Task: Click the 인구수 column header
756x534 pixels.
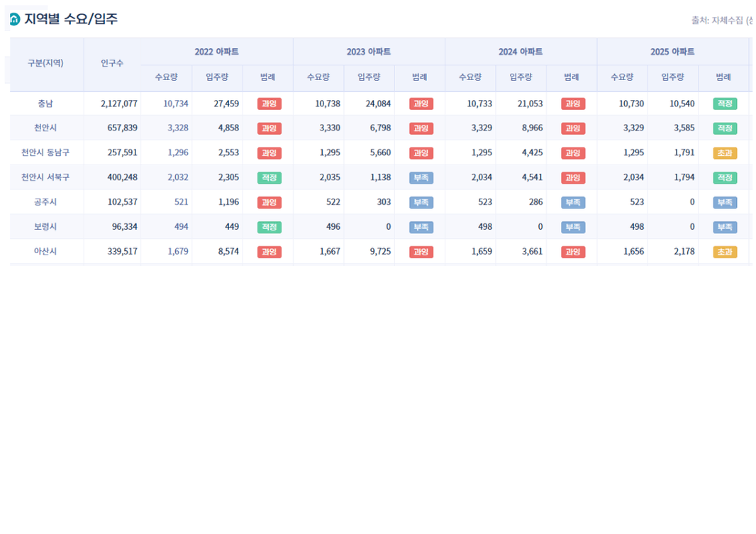Action: [112, 63]
